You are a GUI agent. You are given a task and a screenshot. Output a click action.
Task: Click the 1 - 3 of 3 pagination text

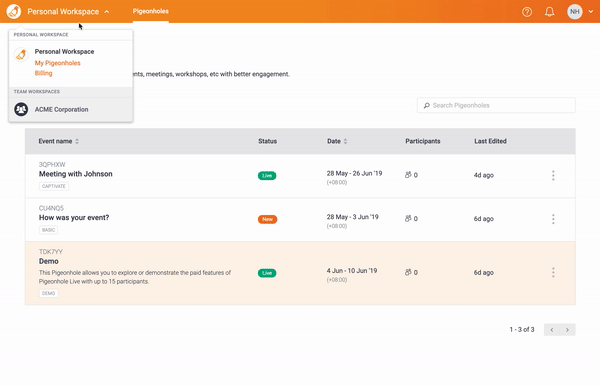pos(522,330)
